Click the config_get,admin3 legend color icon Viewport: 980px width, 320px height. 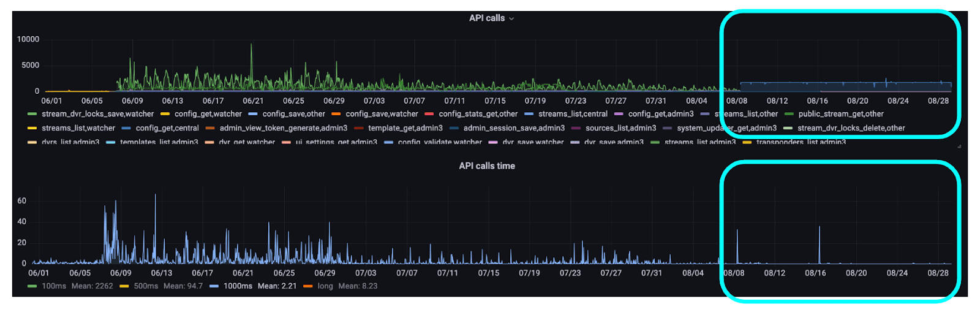[x=619, y=114]
